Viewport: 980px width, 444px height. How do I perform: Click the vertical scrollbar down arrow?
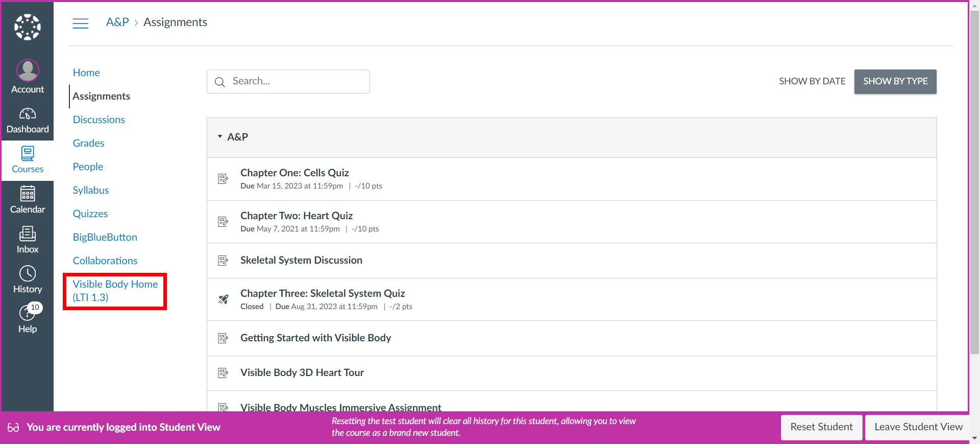point(974,438)
